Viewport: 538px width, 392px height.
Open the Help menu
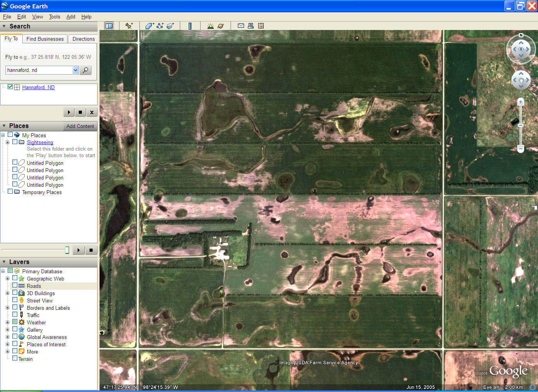[x=86, y=17]
